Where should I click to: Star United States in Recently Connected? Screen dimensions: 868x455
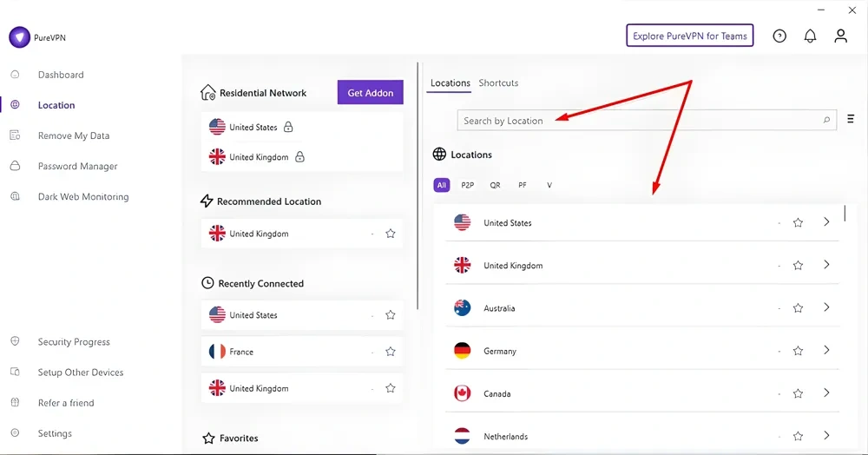tap(391, 314)
